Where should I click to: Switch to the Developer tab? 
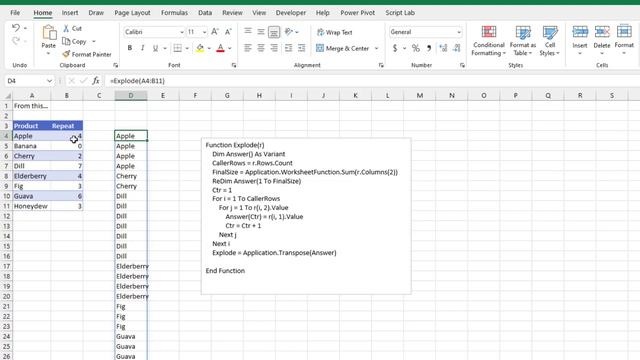pyautogui.click(x=291, y=13)
